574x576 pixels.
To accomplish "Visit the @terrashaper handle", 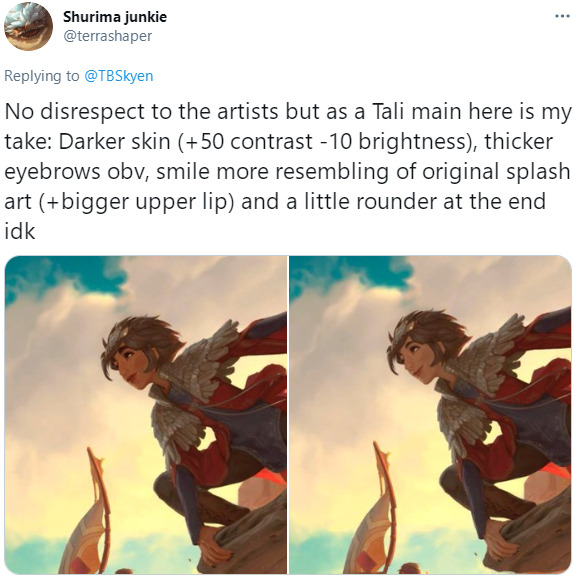I will click(108, 36).
